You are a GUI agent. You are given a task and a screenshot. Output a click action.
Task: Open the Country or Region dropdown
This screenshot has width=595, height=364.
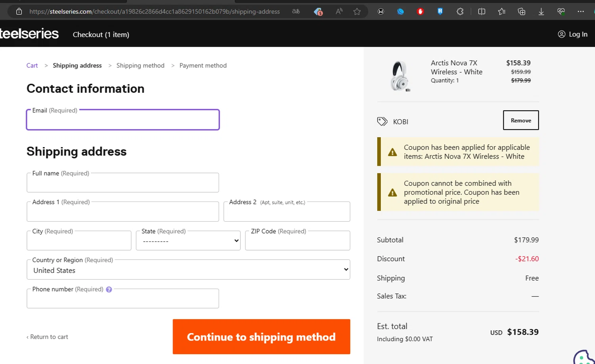pyautogui.click(x=188, y=270)
